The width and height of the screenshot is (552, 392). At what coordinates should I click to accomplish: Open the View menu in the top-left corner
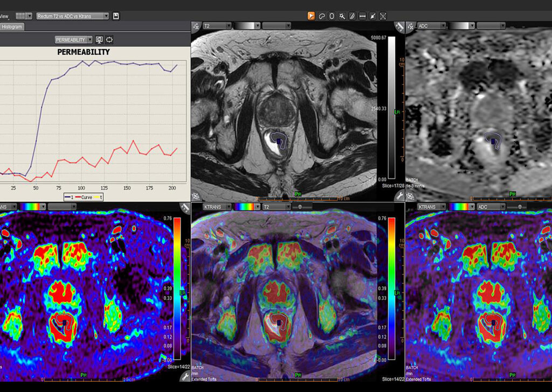tap(5, 16)
